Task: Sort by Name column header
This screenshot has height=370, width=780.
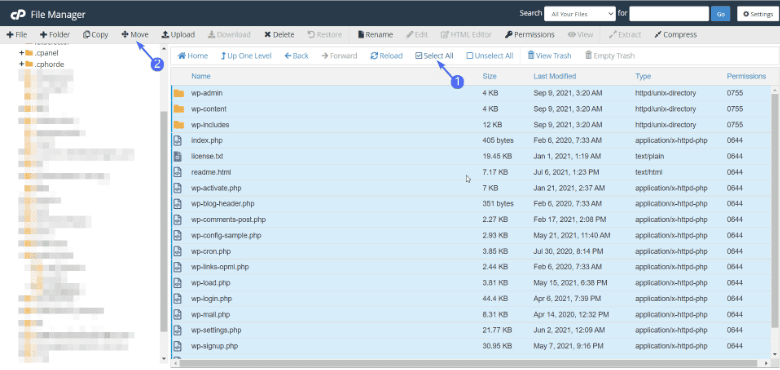Action: (201, 76)
